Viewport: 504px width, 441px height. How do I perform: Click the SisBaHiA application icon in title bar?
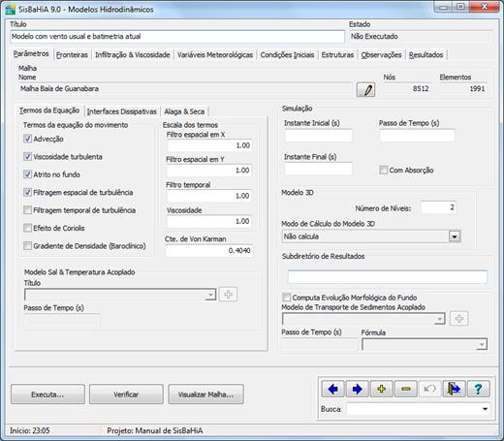tap(10, 9)
